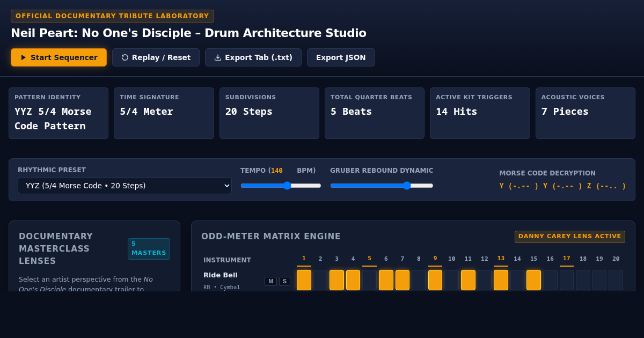
Task: Click the Odd-Meter Matrix Engine heading
Action: [271, 237]
